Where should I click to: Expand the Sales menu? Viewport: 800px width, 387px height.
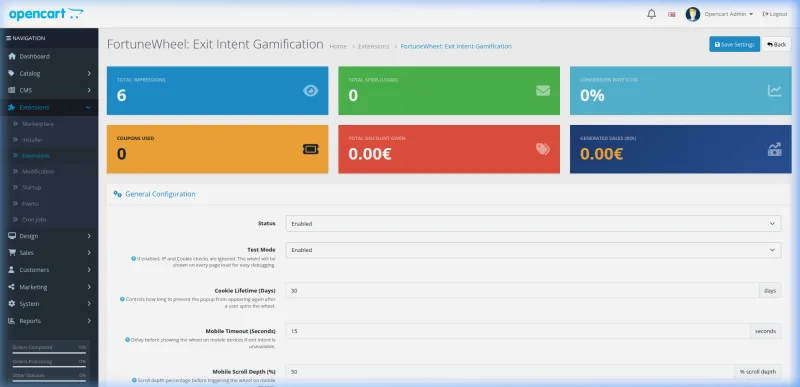(x=49, y=253)
